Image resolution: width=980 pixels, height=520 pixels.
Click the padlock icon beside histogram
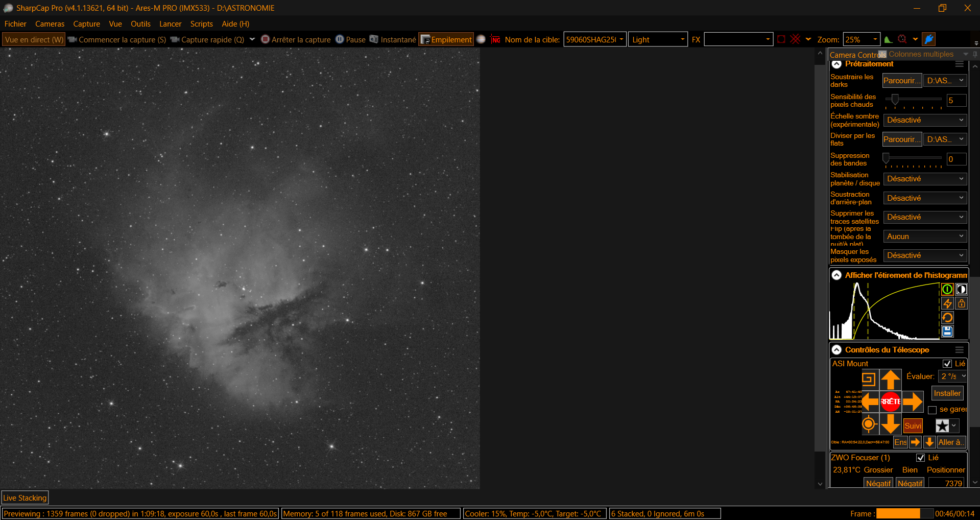(x=962, y=303)
